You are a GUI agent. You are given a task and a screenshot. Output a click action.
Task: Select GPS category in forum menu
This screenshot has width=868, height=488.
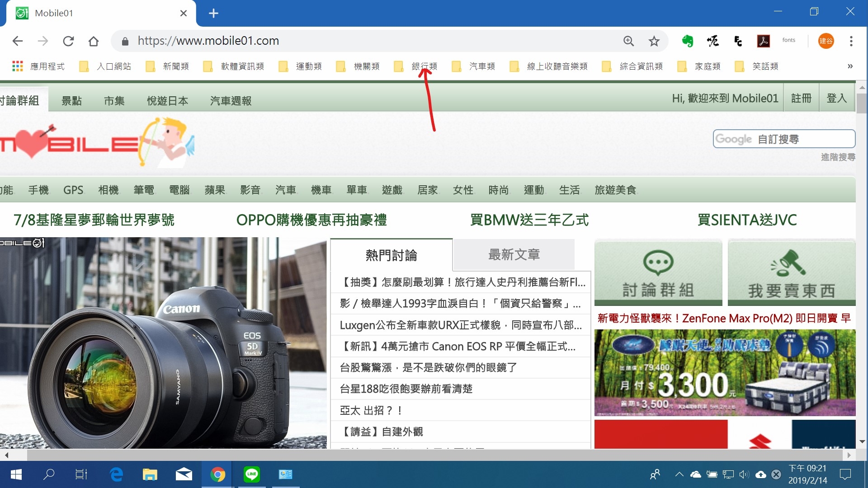(73, 190)
